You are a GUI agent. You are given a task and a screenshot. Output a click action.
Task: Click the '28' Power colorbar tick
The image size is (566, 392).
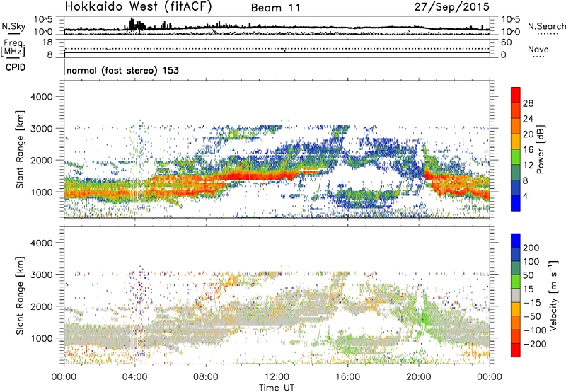pyautogui.click(x=528, y=103)
